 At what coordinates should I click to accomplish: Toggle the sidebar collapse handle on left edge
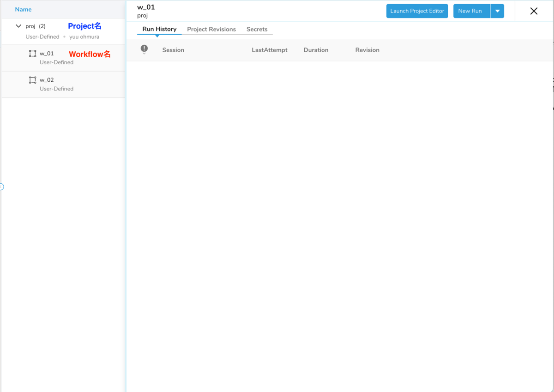pos(1,187)
